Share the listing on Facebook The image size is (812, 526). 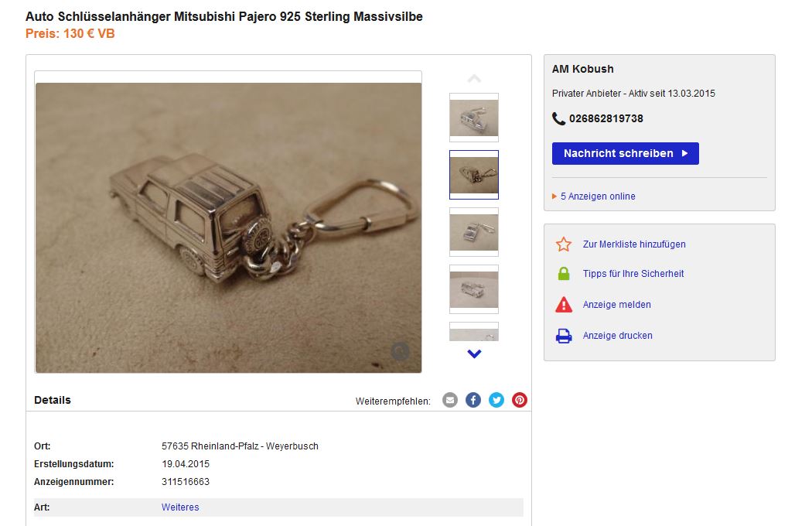click(473, 400)
